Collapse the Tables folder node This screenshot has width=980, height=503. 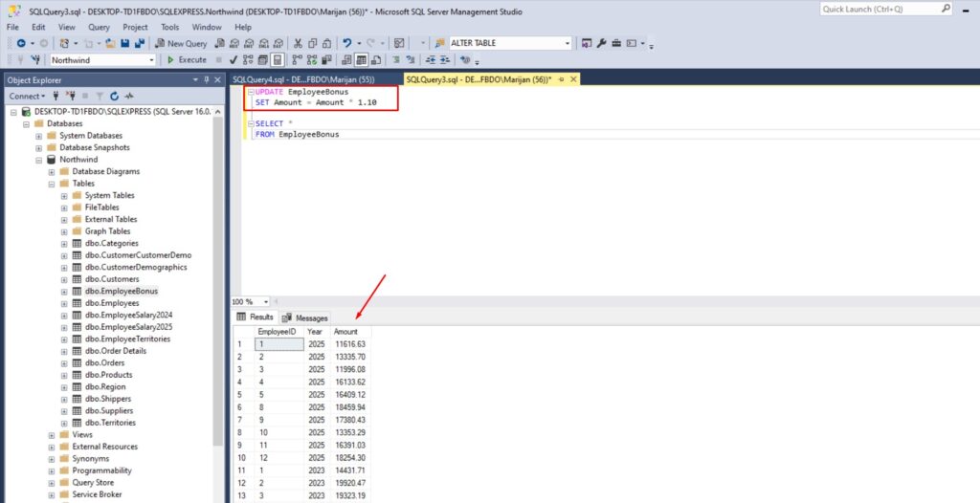[52, 184]
